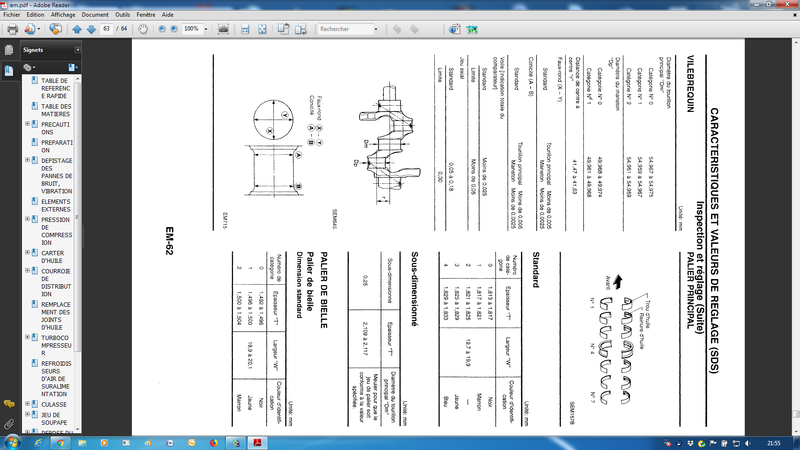Screen dimensions: 800x450
Task: Open the email tool dropdown arrow
Action: (38, 29)
